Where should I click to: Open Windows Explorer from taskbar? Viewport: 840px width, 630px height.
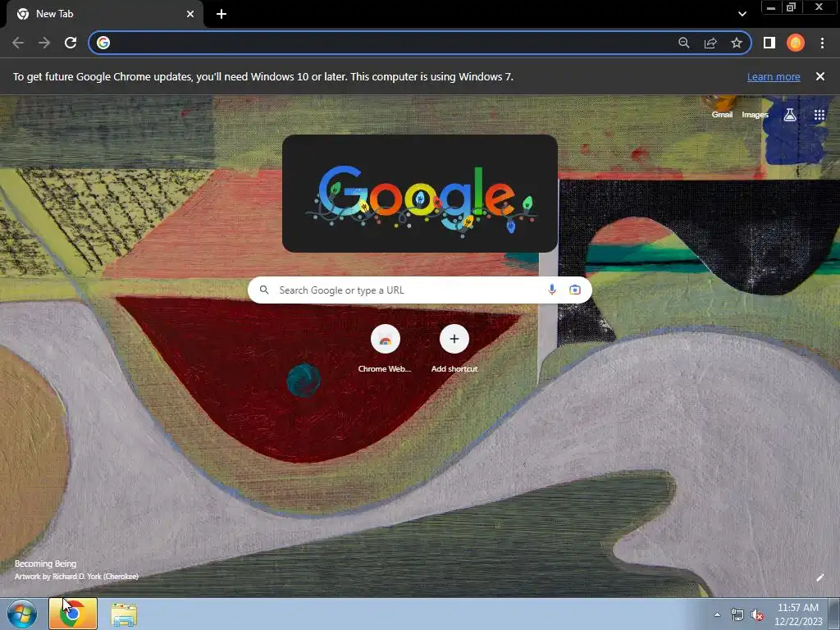pos(124,614)
